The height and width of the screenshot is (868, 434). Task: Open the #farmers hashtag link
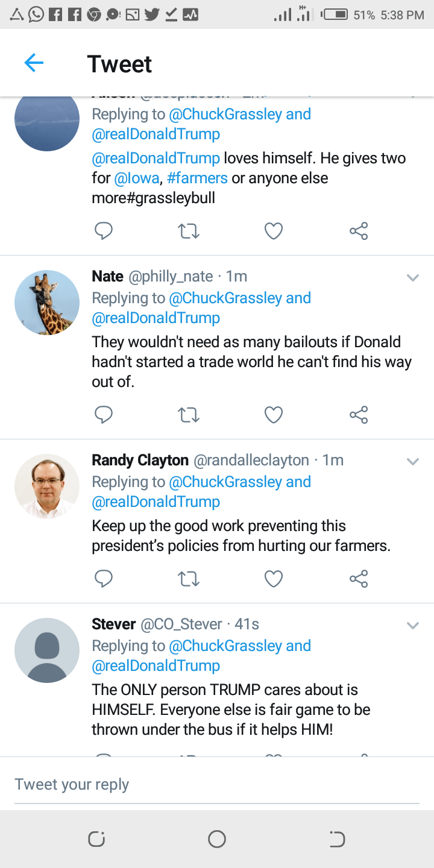[197, 178]
